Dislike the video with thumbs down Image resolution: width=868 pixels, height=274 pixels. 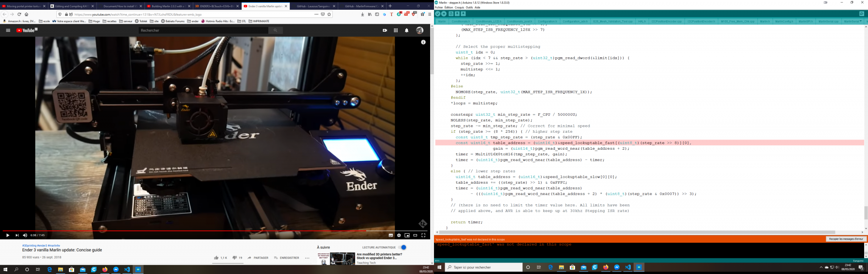pyautogui.click(x=234, y=258)
